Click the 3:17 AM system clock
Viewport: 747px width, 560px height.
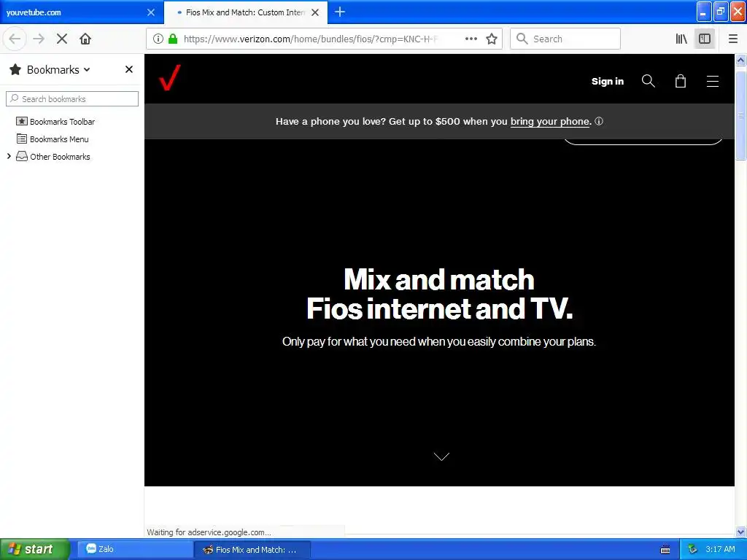pyautogui.click(x=720, y=549)
